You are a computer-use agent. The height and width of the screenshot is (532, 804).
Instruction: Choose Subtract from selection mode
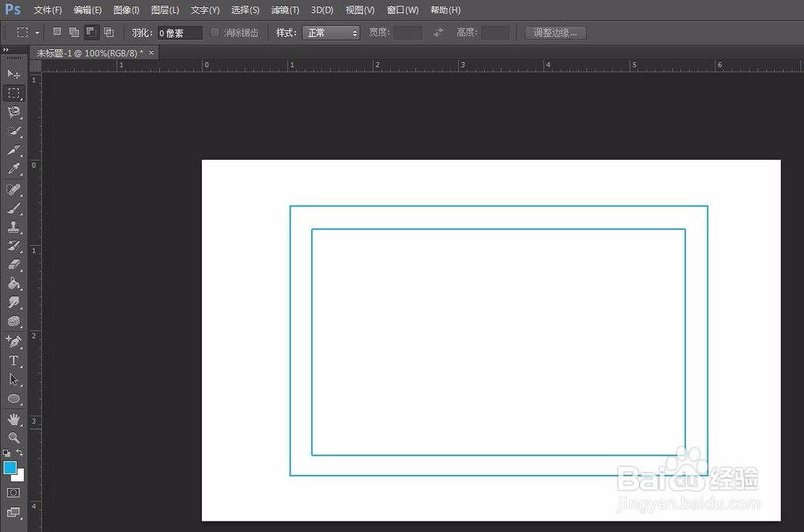[x=92, y=32]
